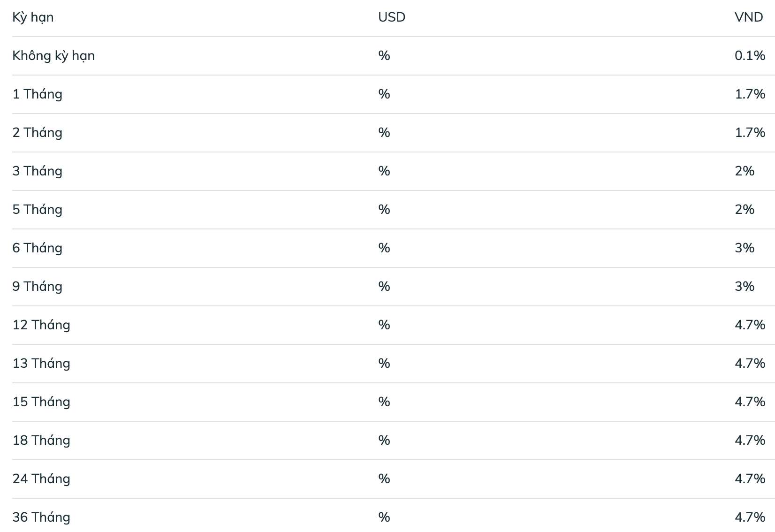
Task: Select the Không kỳ hạn row label
Action: (53, 56)
